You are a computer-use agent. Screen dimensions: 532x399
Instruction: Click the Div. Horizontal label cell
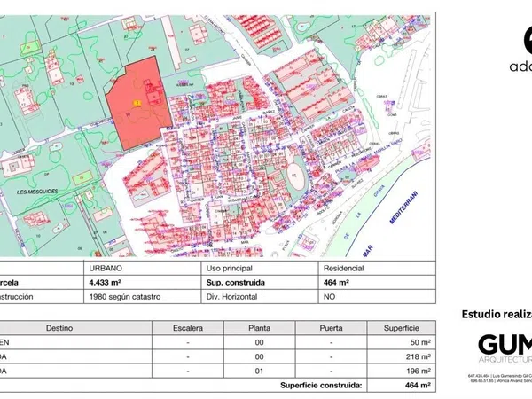pyautogui.click(x=232, y=297)
